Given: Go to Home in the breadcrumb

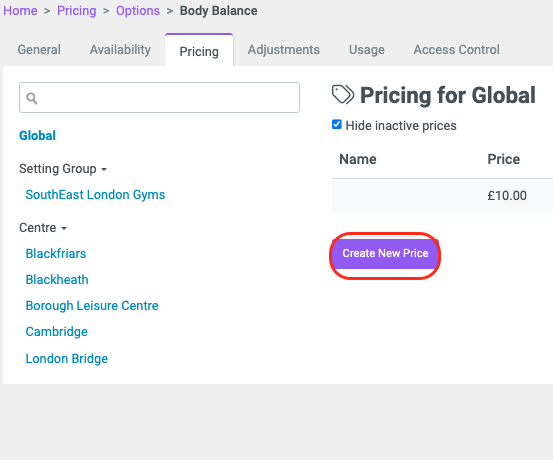Looking at the screenshot, I should pos(20,11).
